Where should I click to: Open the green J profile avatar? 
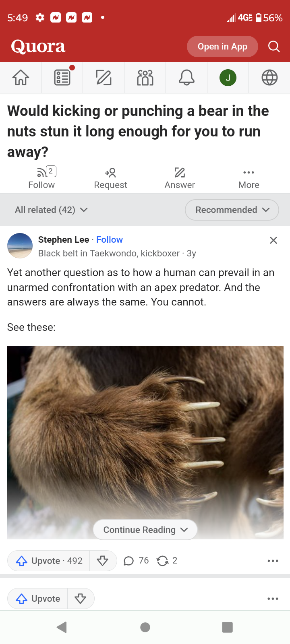coord(228,78)
